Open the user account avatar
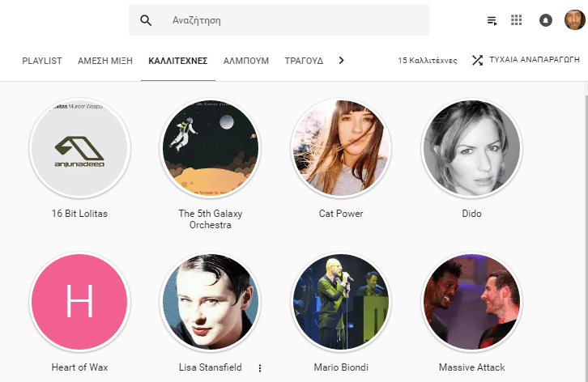Image resolution: width=588 pixels, height=382 pixels. (x=574, y=20)
